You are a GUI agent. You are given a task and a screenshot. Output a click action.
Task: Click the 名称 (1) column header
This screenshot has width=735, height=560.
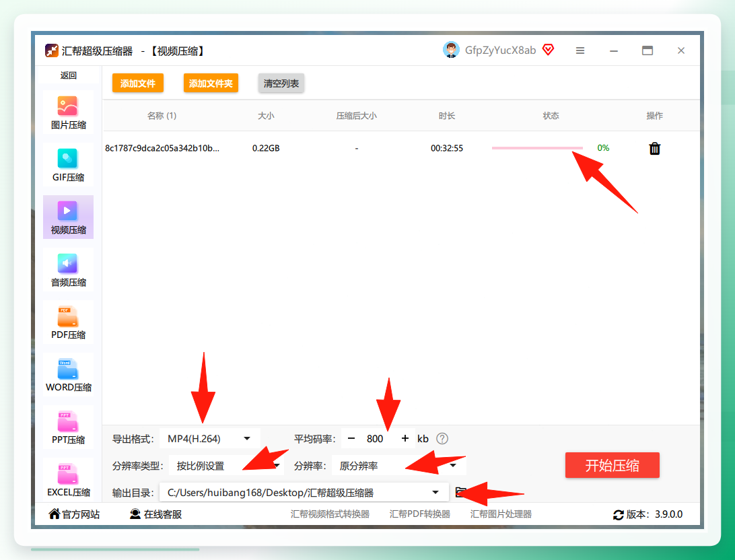tap(162, 116)
